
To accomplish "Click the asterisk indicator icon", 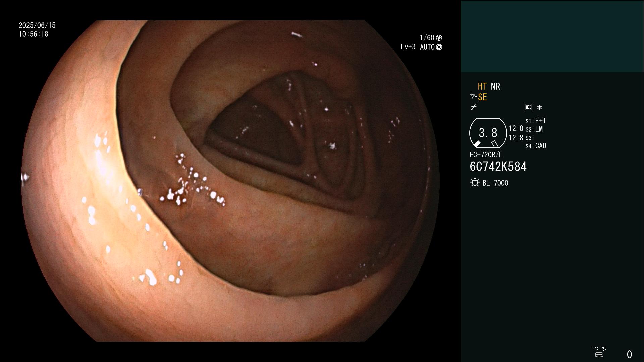I will pyautogui.click(x=539, y=108).
